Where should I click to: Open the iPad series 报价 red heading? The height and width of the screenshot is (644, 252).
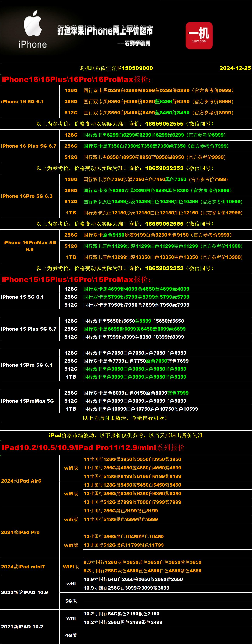pyautogui.click(x=93, y=447)
